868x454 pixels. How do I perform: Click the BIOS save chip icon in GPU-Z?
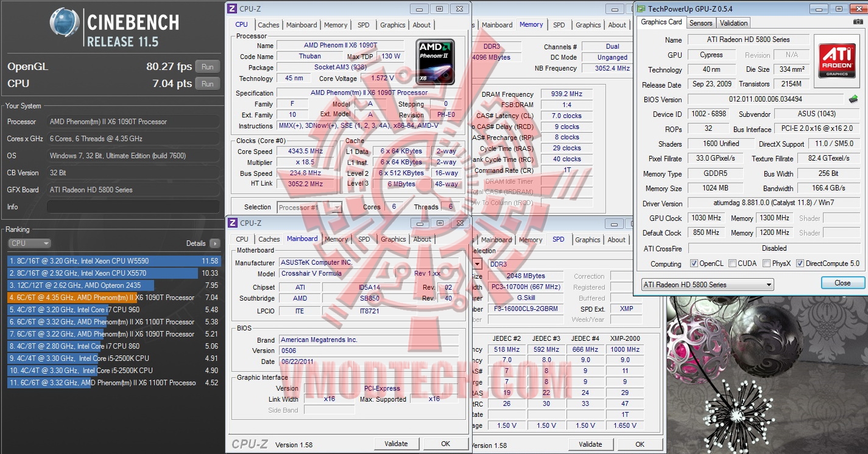pyautogui.click(x=853, y=99)
